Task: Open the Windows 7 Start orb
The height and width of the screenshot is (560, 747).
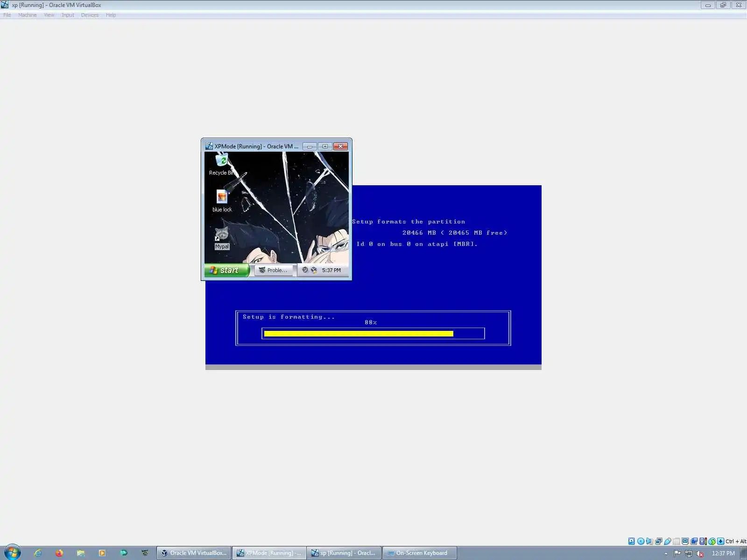Action: (x=12, y=553)
